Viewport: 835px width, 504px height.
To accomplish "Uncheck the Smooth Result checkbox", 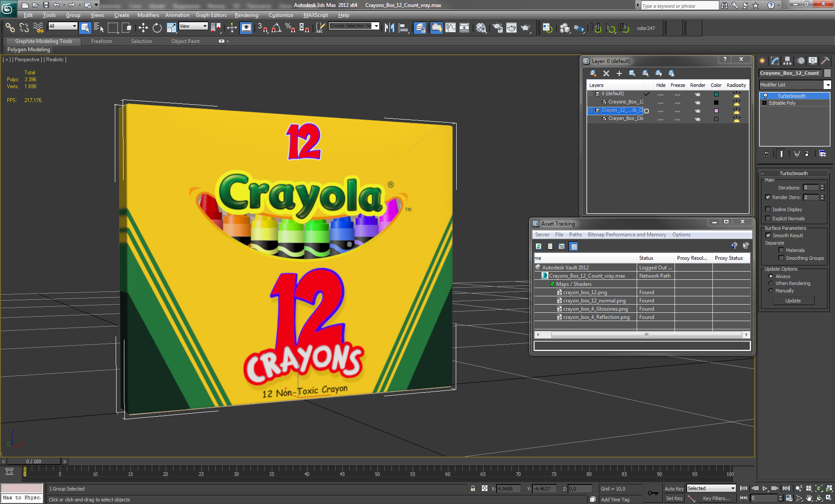I will [x=768, y=235].
